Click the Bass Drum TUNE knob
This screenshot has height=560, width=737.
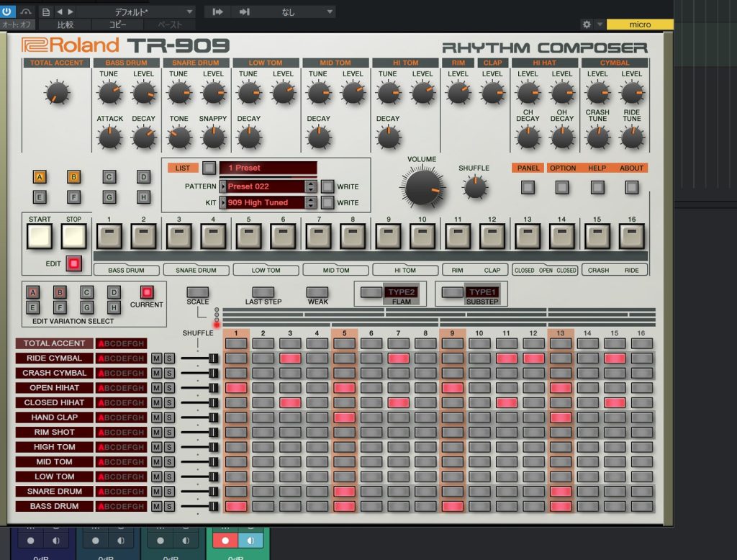click(x=109, y=92)
